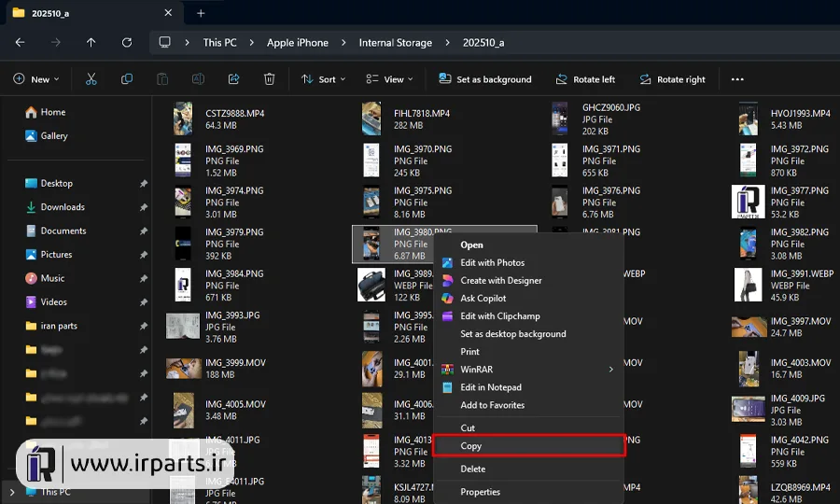The height and width of the screenshot is (504, 840).
Task: Click the Share icon in toolbar
Action: point(233,79)
